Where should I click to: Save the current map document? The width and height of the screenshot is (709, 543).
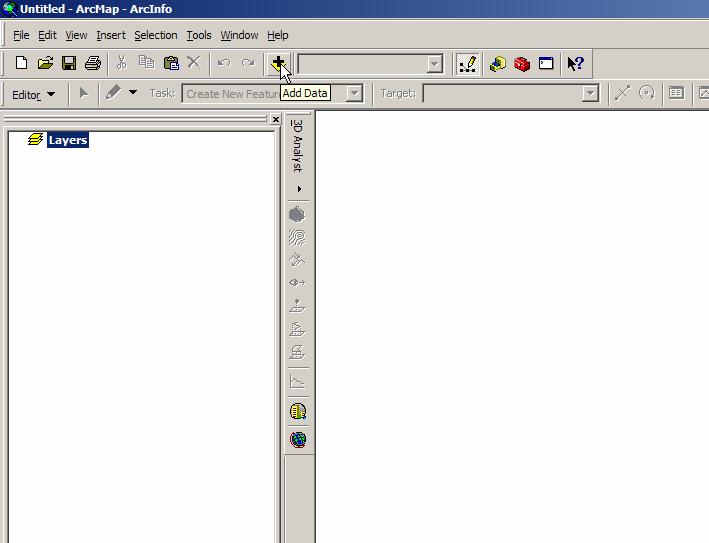pyautogui.click(x=69, y=63)
